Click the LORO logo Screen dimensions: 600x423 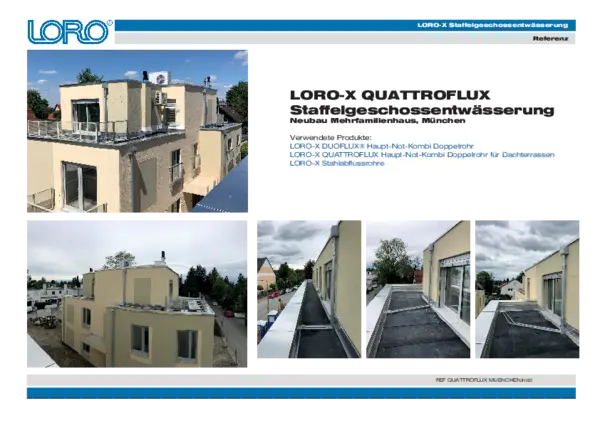(x=70, y=32)
